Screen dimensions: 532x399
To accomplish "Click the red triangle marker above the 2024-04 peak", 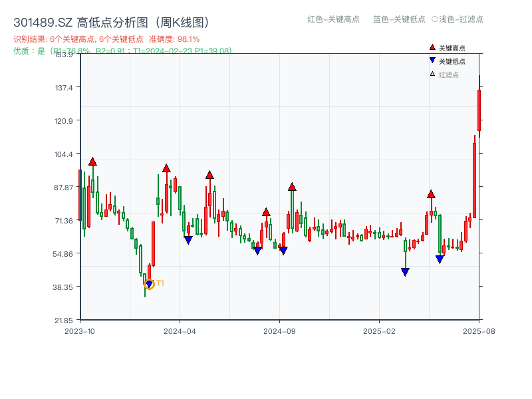I will pyautogui.click(x=166, y=168).
